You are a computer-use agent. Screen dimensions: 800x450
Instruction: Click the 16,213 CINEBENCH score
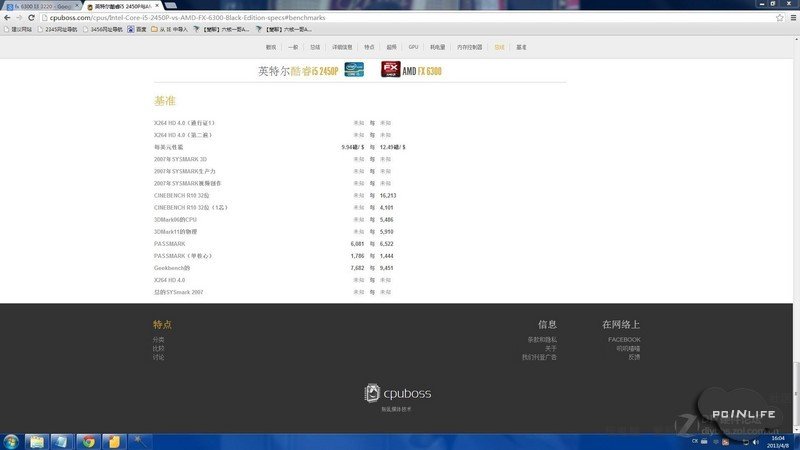point(388,195)
